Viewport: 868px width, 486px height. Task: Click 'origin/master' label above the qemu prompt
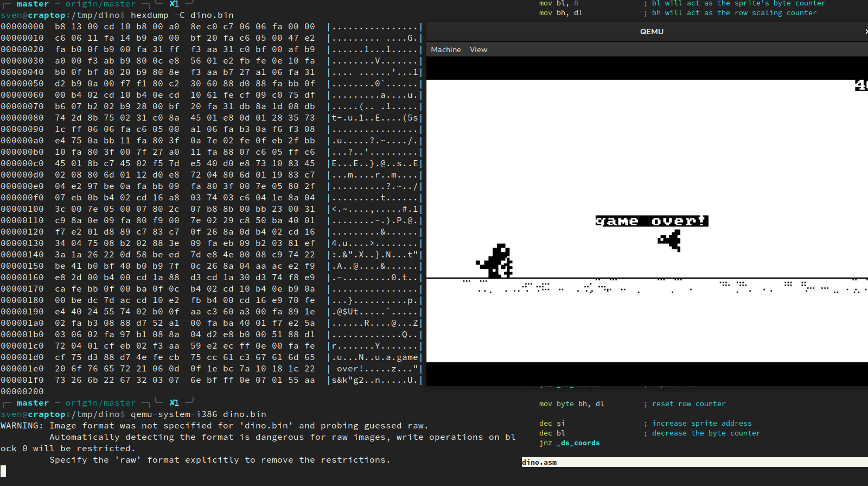100,403
